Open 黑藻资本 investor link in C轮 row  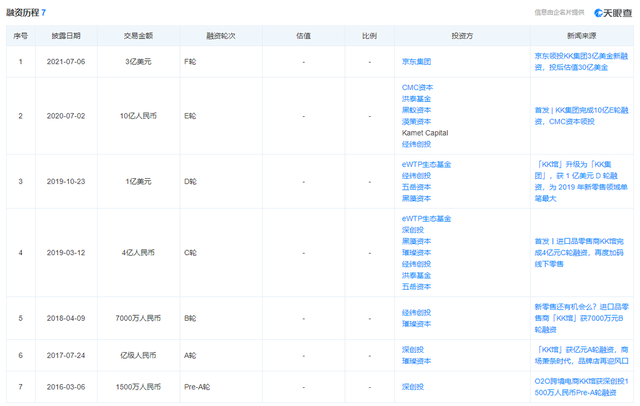pos(416,242)
